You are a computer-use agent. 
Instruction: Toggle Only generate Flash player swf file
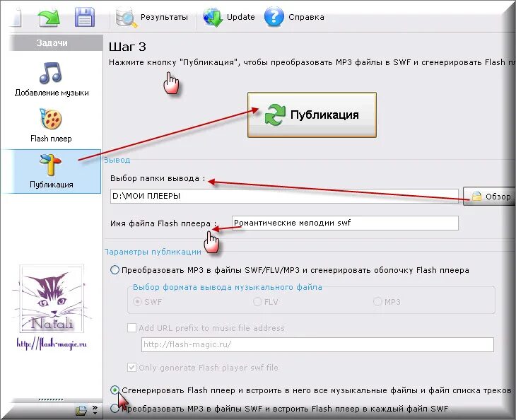click(x=131, y=368)
